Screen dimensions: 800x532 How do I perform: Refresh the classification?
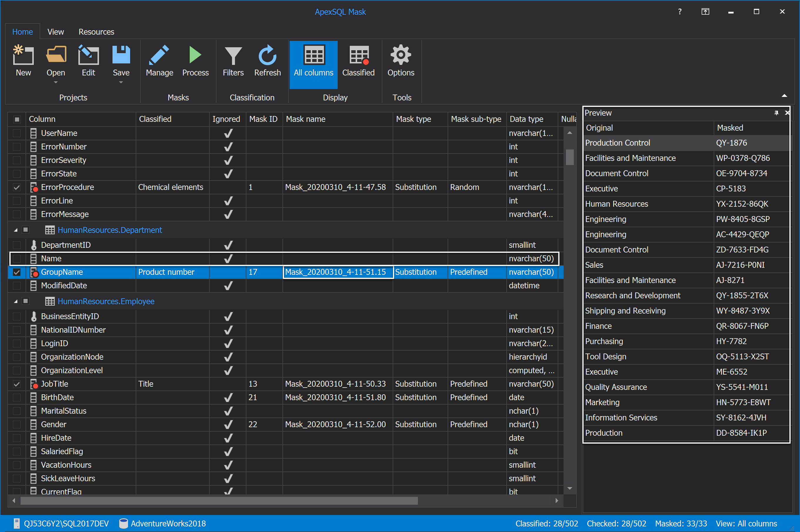[268, 61]
